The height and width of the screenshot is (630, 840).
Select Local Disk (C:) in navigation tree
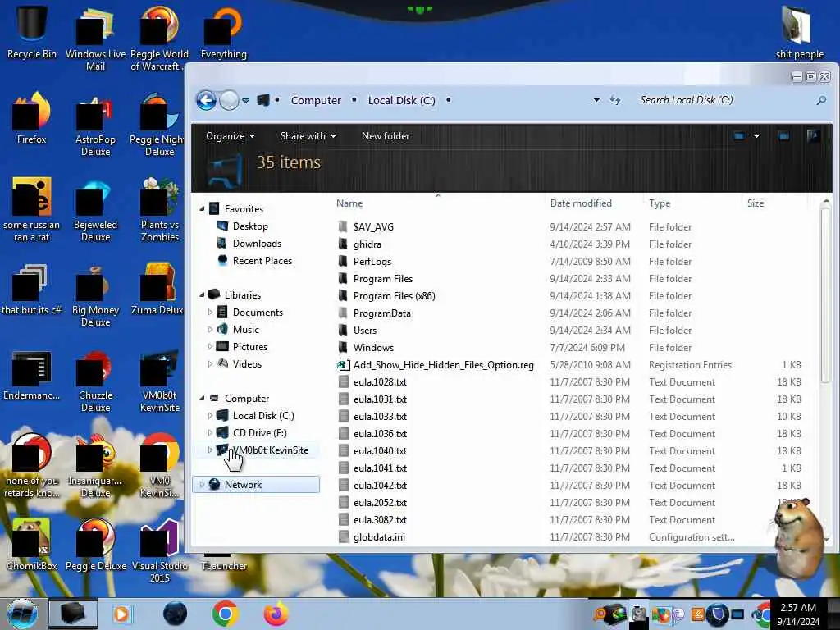click(263, 416)
